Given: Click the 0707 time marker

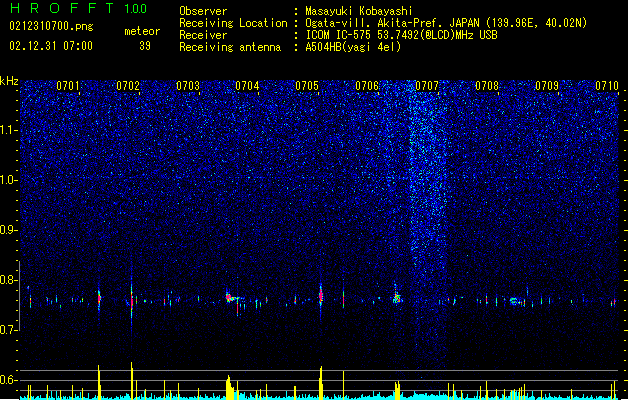Looking at the screenshot, I should [x=427, y=86].
